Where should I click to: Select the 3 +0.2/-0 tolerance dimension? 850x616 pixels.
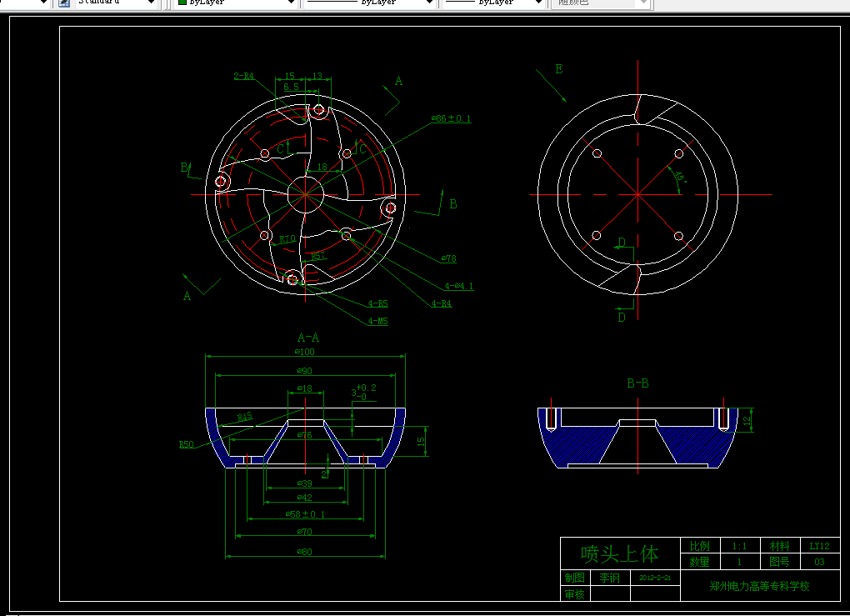tap(363, 392)
